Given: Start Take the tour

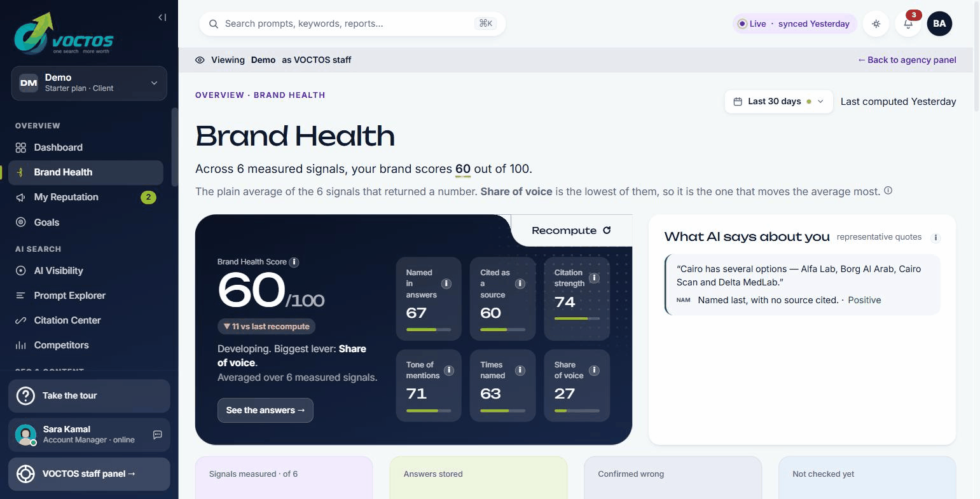Looking at the screenshot, I should [89, 395].
